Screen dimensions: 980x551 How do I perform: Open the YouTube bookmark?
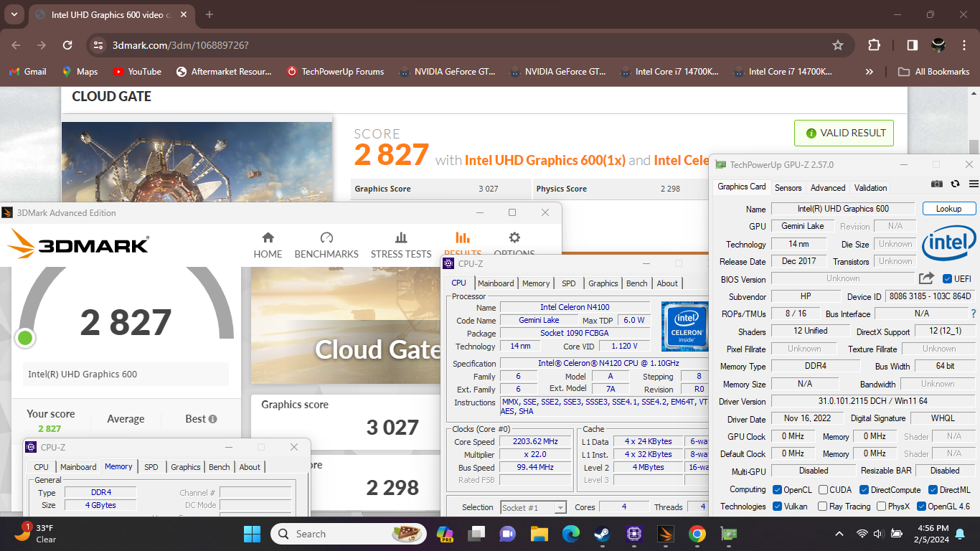tap(137, 72)
